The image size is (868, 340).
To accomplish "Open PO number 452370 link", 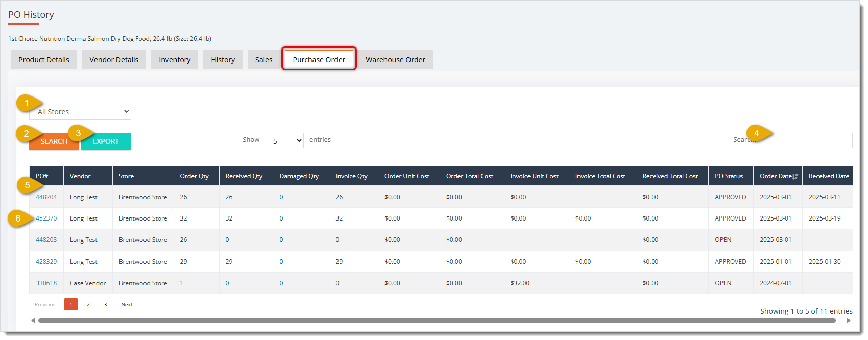I will [46, 218].
